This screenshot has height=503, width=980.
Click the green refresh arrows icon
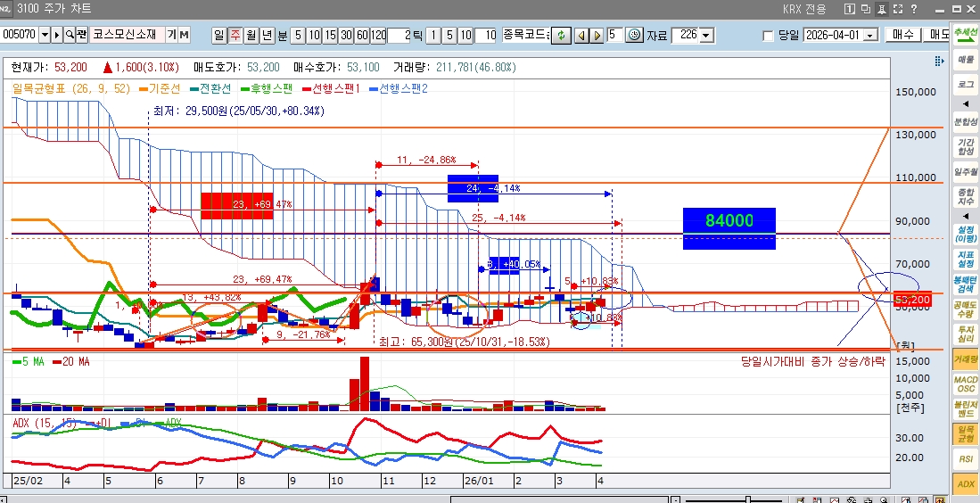pyautogui.click(x=561, y=35)
